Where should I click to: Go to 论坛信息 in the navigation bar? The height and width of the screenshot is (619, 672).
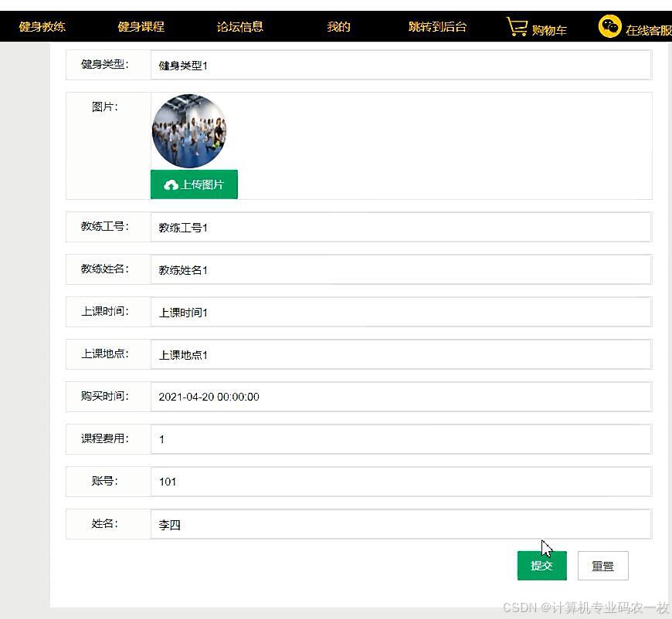(x=239, y=26)
